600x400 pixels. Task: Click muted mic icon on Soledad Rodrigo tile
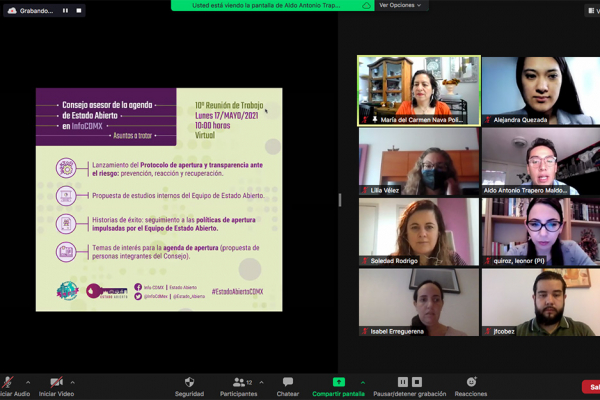(365, 261)
